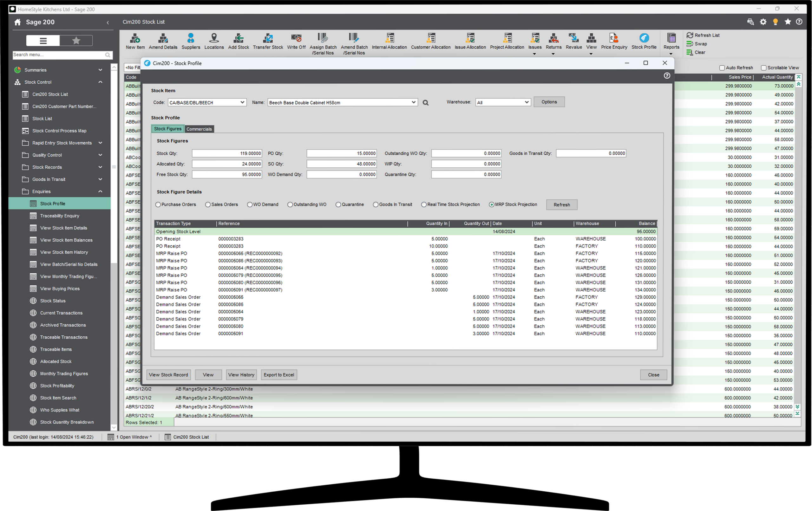The image size is (812, 511).
Task: Open the stock item Code dropdown
Action: click(242, 102)
